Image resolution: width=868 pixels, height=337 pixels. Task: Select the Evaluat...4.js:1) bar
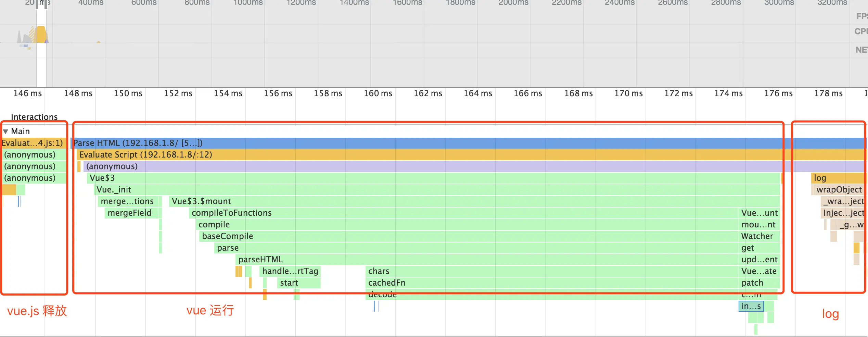tap(34, 143)
